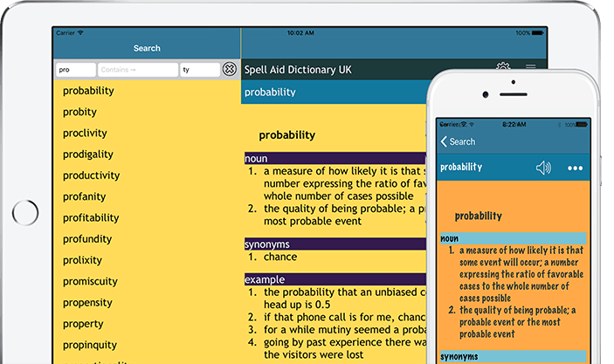Go back to Search on iPhone
The height and width of the screenshot is (364, 614).
tap(458, 141)
